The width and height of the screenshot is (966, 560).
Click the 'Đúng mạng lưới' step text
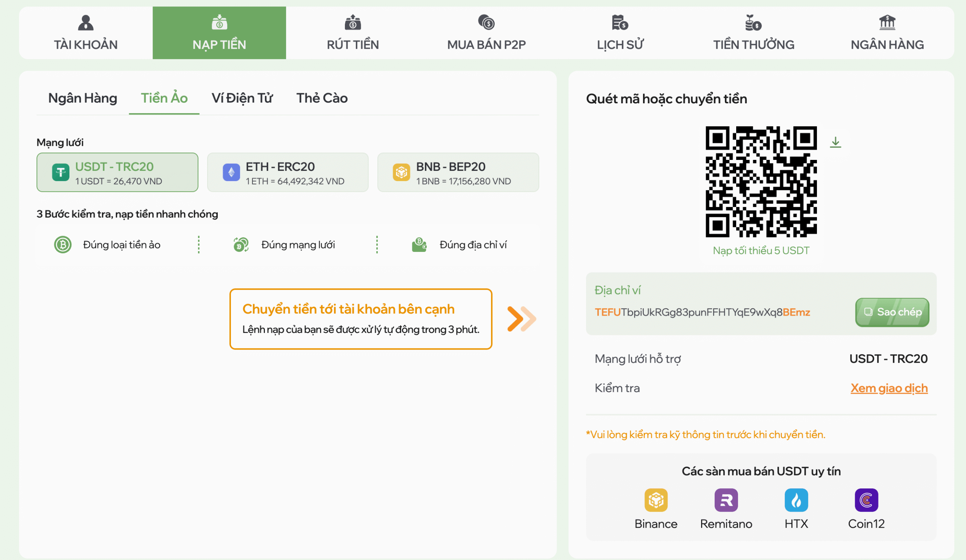298,245
